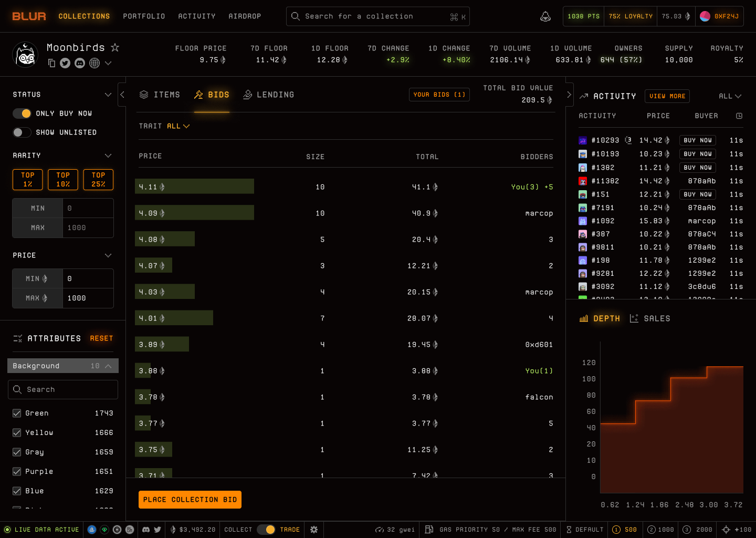Open the 75.03 ETH balance dropdown
Screen dimensions: 756x538
tap(676, 16)
